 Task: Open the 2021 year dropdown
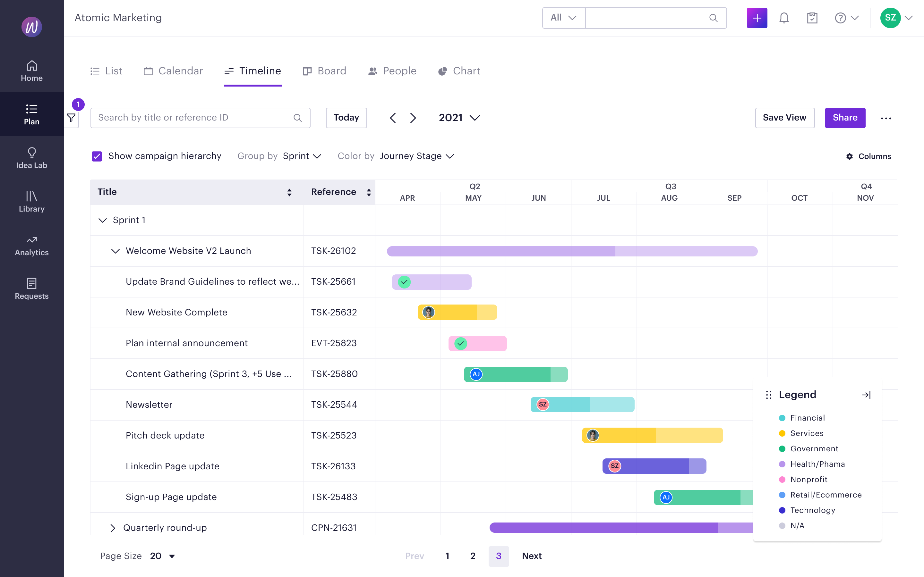coord(459,118)
